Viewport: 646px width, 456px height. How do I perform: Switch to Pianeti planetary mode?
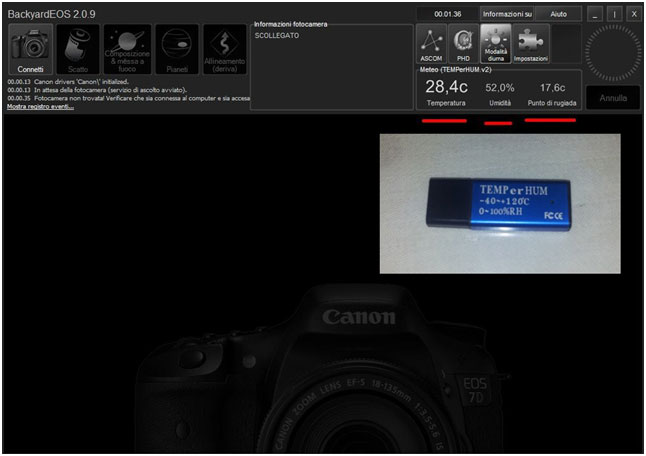177,49
